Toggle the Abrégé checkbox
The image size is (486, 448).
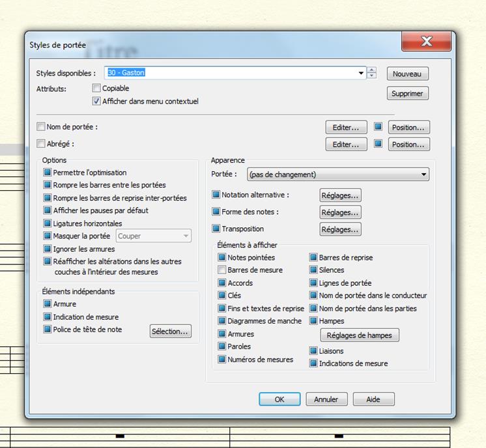coord(41,144)
